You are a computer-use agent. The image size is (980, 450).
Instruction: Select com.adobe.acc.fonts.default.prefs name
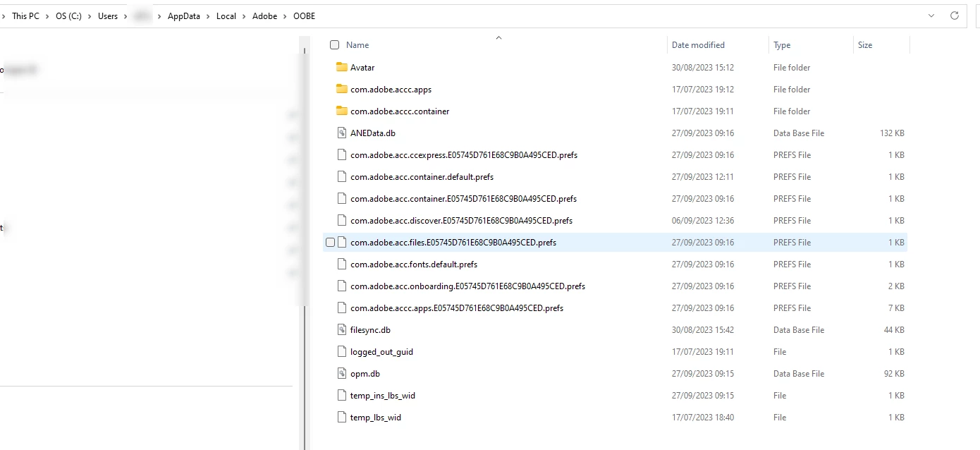click(x=414, y=264)
